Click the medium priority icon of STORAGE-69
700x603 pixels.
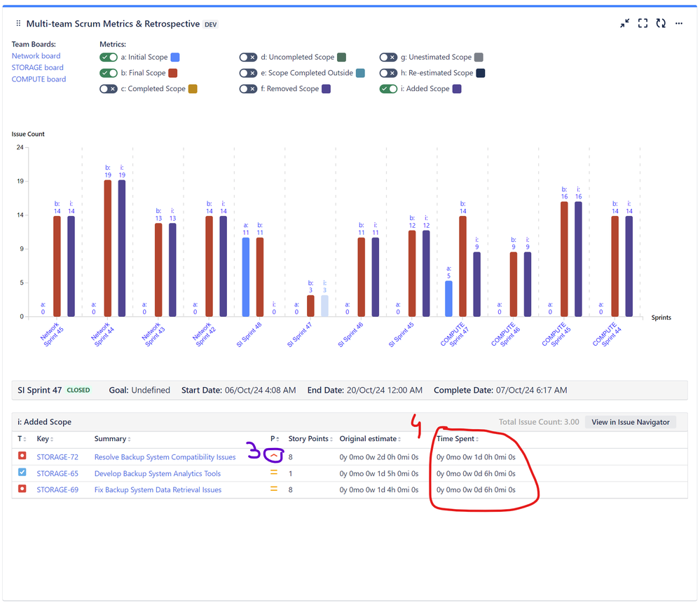(274, 489)
